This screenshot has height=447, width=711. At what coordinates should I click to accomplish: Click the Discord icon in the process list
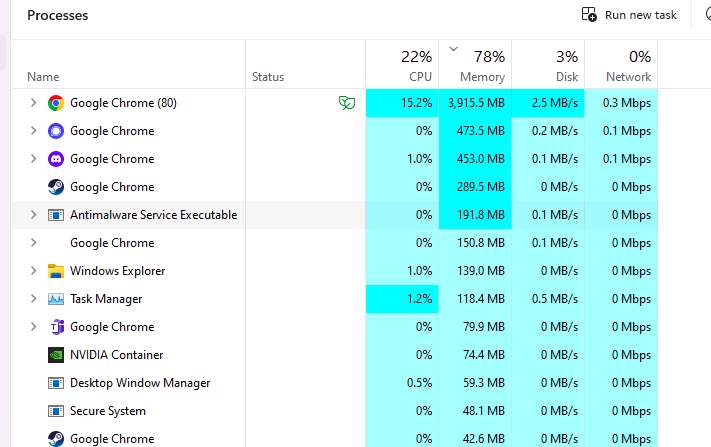point(56,159)
